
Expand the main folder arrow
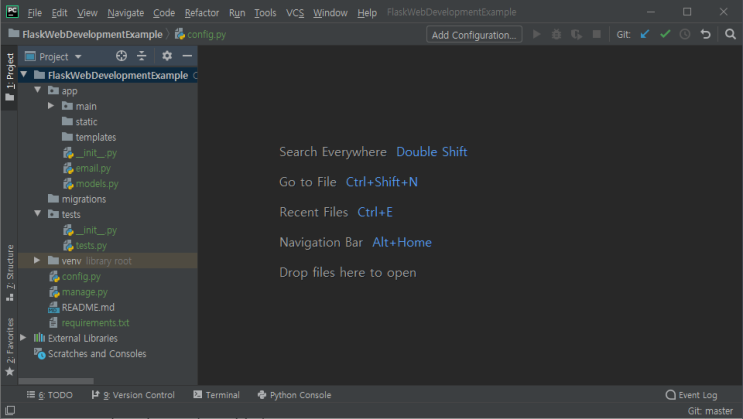[51, 106]
